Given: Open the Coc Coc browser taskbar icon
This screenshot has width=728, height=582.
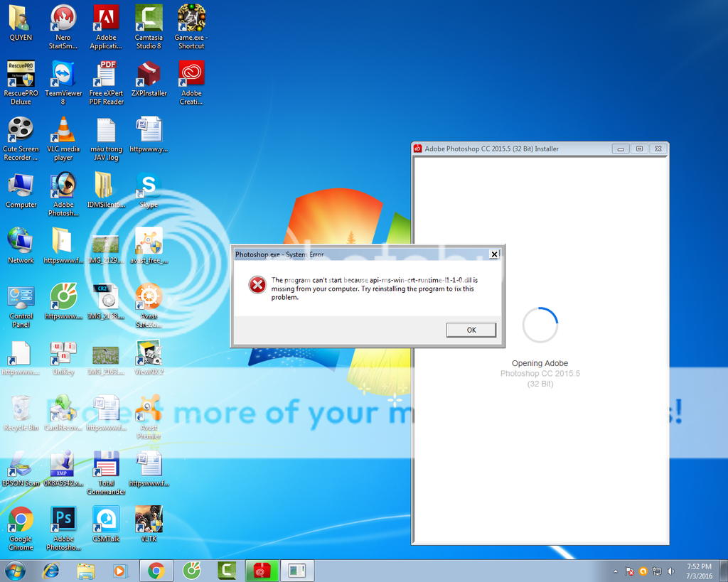Looking at the screenshot, I should coord(191,571).
